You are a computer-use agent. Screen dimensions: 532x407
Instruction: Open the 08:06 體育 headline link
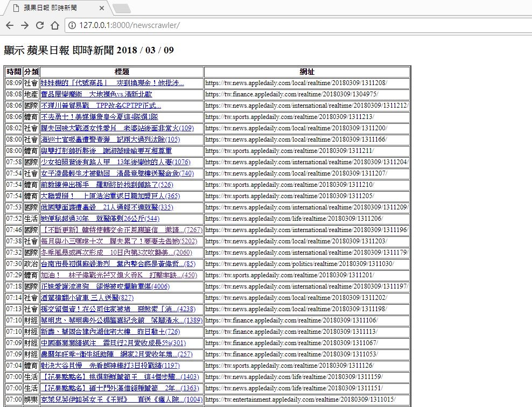pyautogui.click(x=100, y=117)
